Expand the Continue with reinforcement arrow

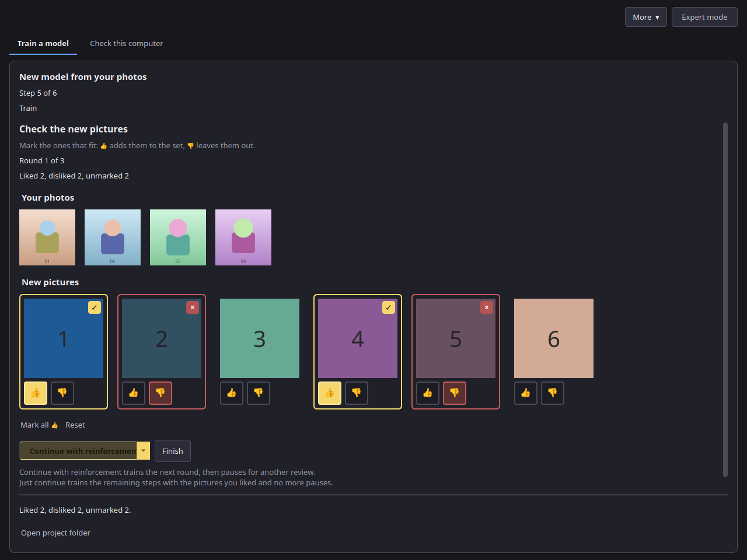[x=144, y=451]
